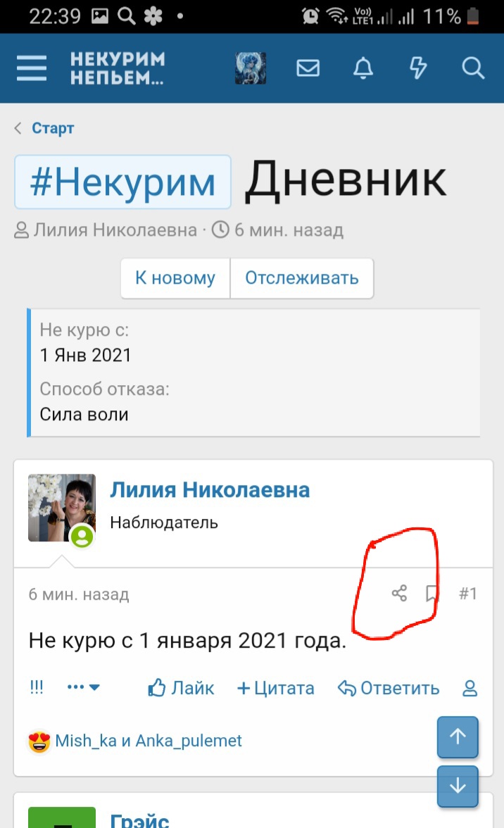504x828 pixels.
Task: Toggle Лайк on the post
Action: (181, 688)
